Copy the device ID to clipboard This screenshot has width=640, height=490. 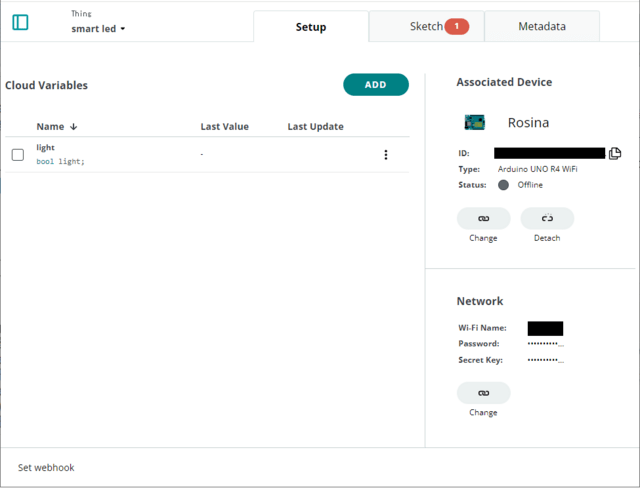pos(615,153)
